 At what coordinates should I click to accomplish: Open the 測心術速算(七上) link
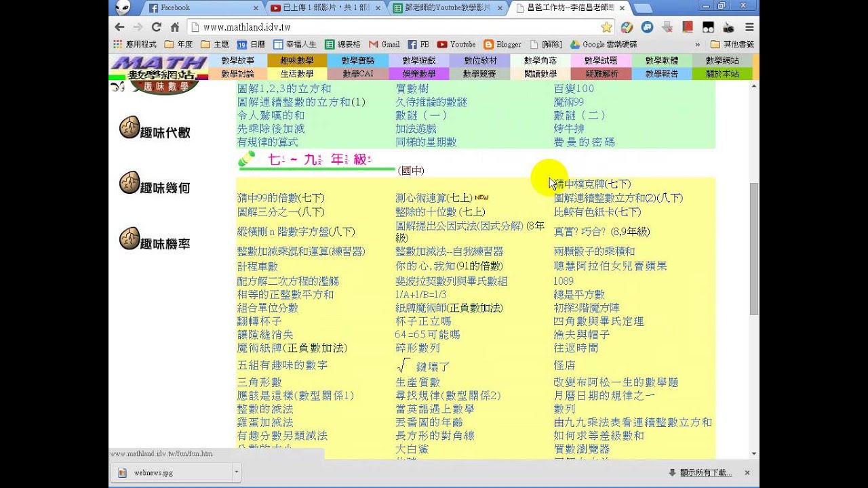click(x=434, y=198)
